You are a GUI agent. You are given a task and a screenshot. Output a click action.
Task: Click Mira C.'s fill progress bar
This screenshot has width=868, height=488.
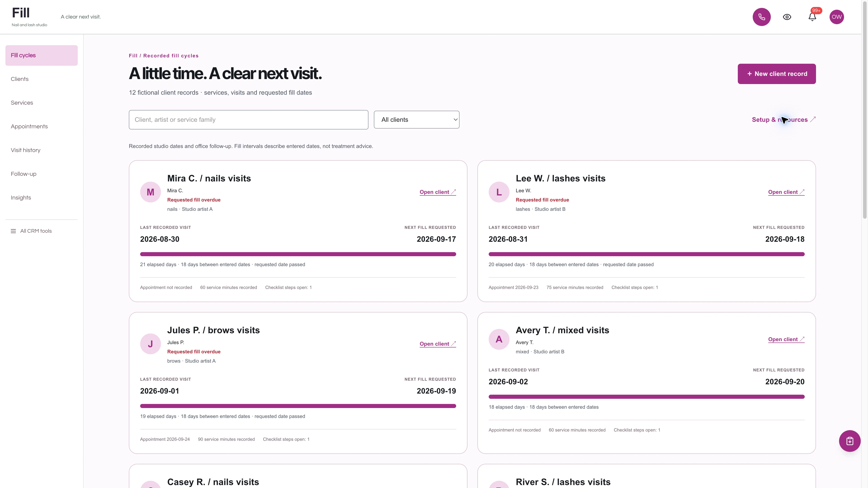[298, 254]
